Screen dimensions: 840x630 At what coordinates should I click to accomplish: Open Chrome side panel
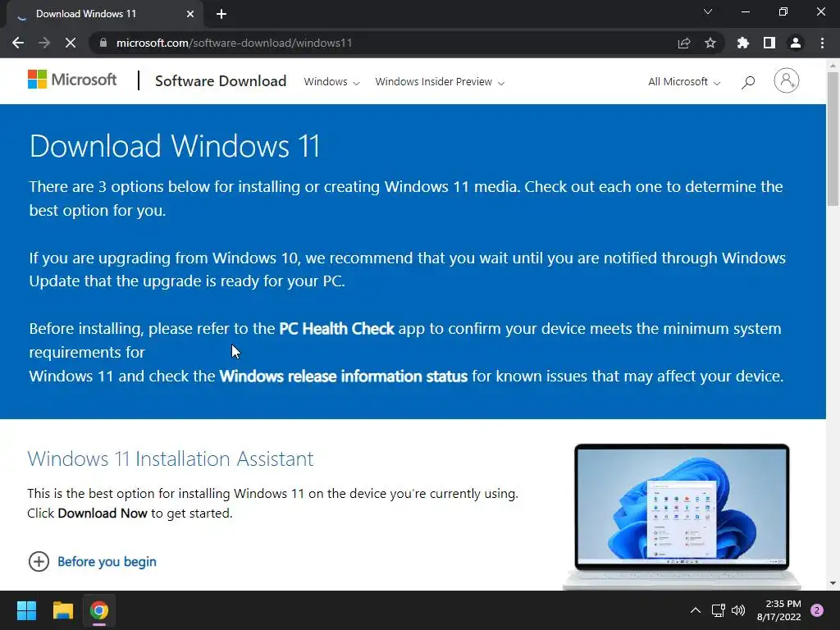(x=769, y=43)
